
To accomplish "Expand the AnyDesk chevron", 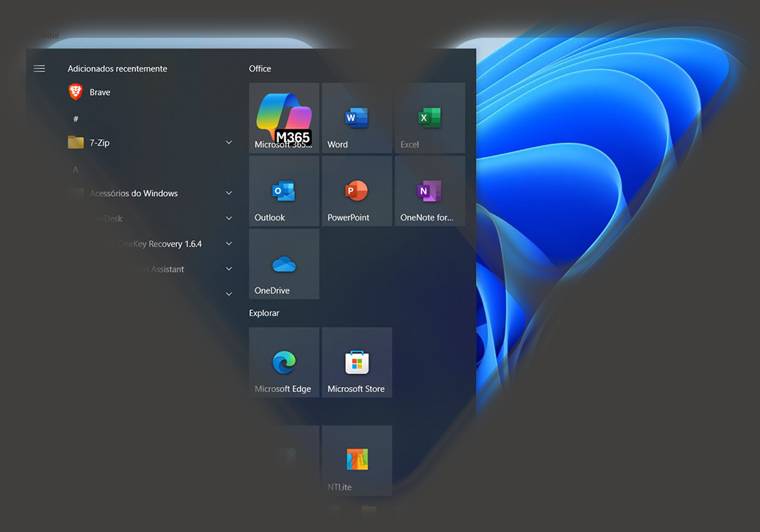I will (x=229, y=219).
